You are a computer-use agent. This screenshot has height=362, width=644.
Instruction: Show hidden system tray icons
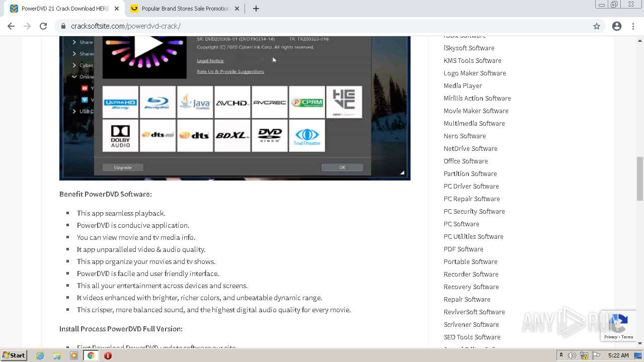(x=561, y=355)
